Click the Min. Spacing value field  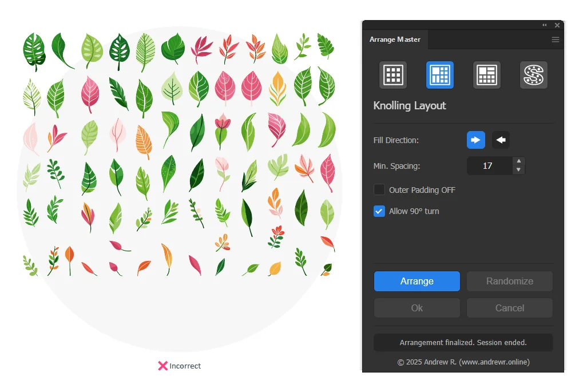488,166
